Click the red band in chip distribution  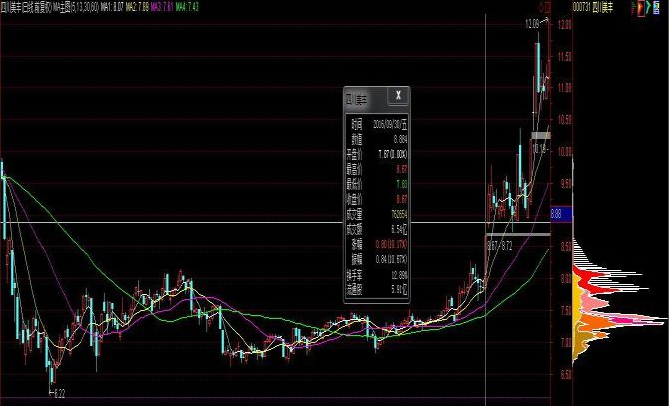coord(589,279)
